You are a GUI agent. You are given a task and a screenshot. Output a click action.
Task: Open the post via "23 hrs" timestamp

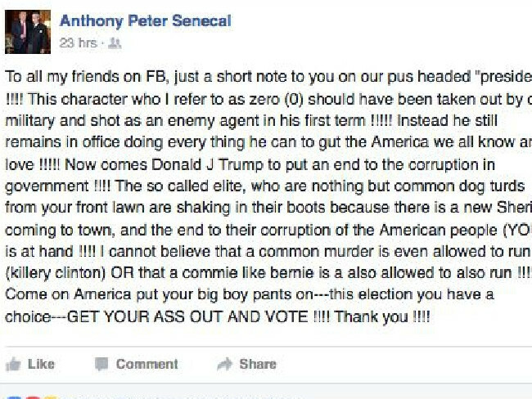click(78, 43)
